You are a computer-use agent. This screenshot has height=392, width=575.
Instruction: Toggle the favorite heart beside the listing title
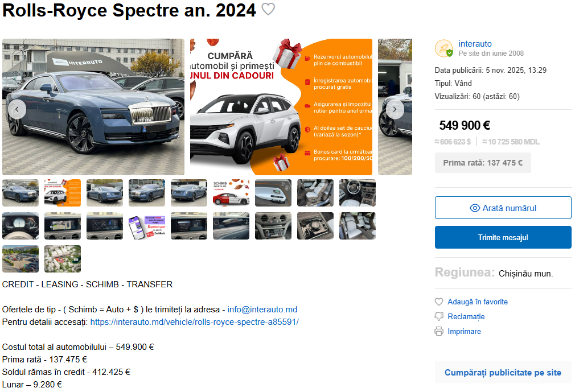coord(268,9)
